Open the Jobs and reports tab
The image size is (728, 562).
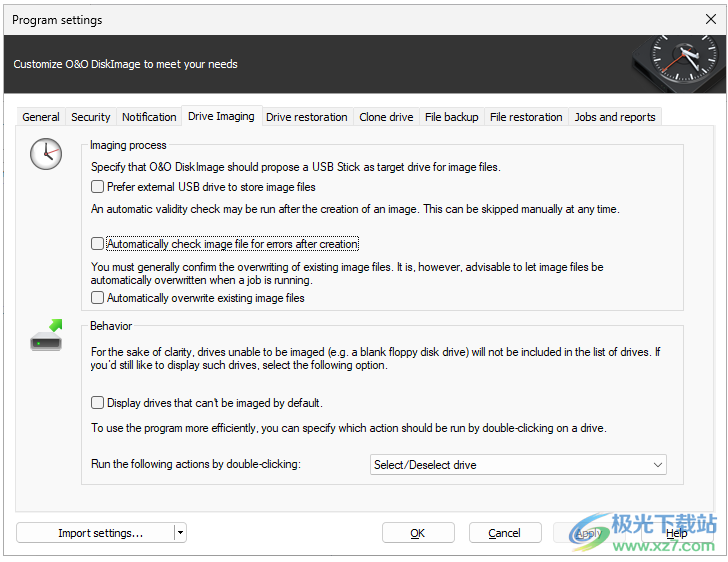pos(615,117)
